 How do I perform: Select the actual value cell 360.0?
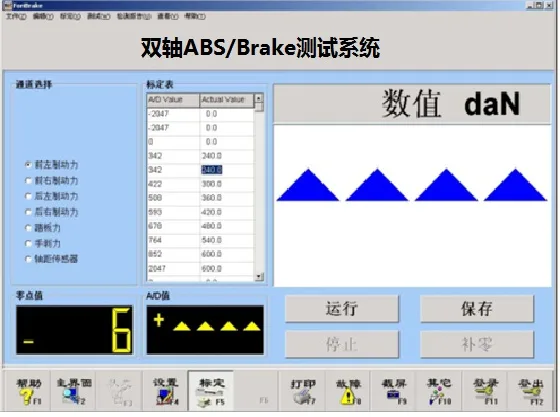coord(226,198)
